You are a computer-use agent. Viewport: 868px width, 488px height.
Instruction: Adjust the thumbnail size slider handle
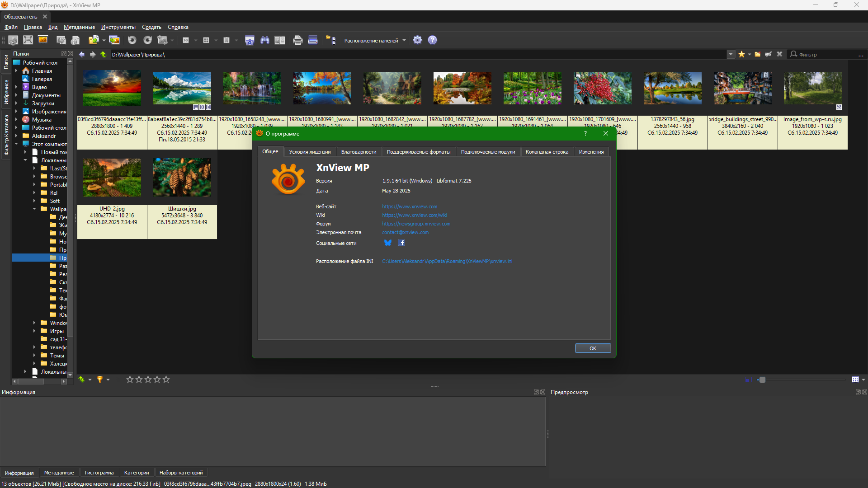[762, 380]
